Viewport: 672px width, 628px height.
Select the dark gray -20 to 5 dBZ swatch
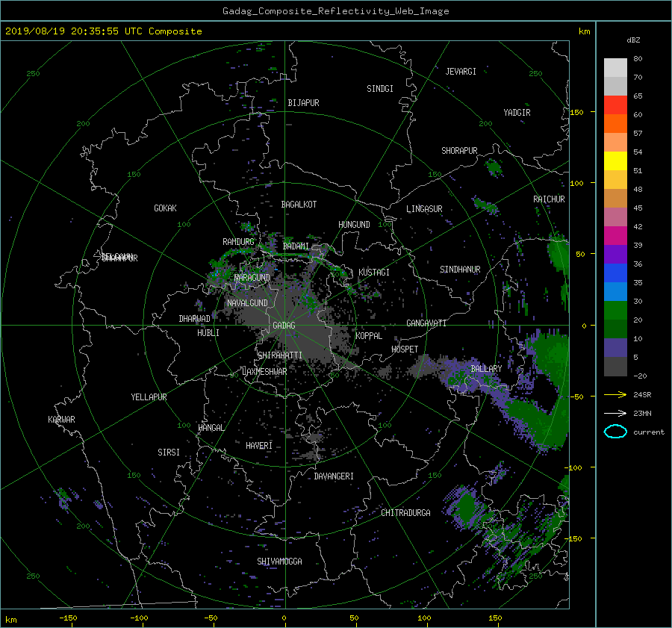tap(615, 366)
